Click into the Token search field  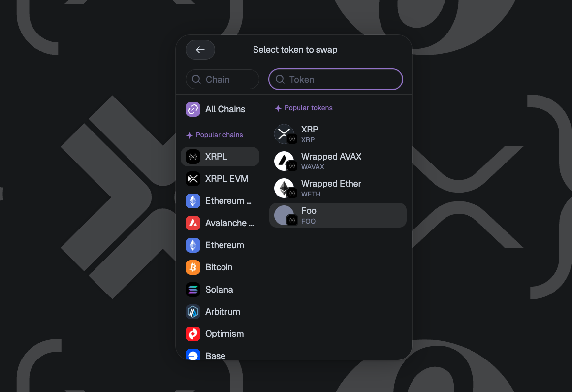(336, 79)
